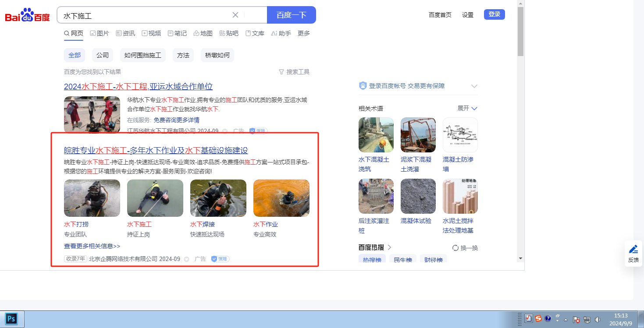644x328 pixels.
Task: Click the 保障 badge on the 江苏华航 result
Action: click(x=258, y=130)
